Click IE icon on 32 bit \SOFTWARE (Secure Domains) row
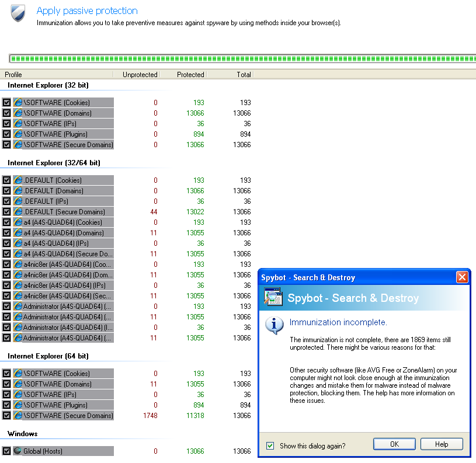476x463 pixels. coord(18,144)
